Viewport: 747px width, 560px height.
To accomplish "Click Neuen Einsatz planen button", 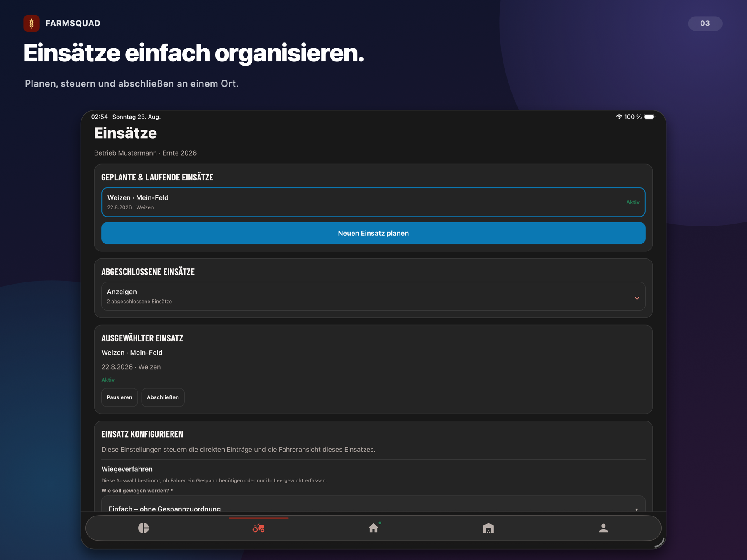I will pyautogui.click(x=373, y=233).
